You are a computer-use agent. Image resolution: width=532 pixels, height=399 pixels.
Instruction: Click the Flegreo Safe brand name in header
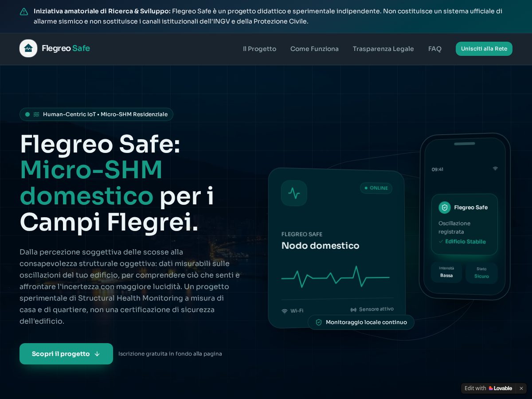[x=66, y=48]
